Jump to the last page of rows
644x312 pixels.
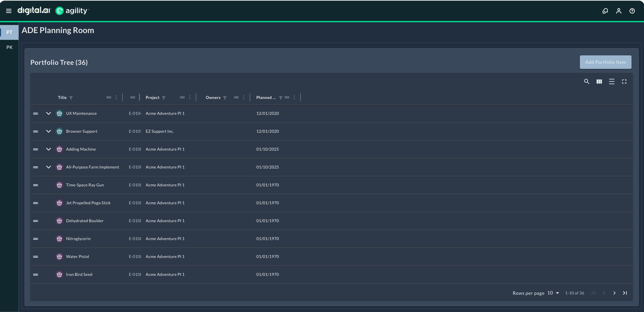(x=624, y=293)
